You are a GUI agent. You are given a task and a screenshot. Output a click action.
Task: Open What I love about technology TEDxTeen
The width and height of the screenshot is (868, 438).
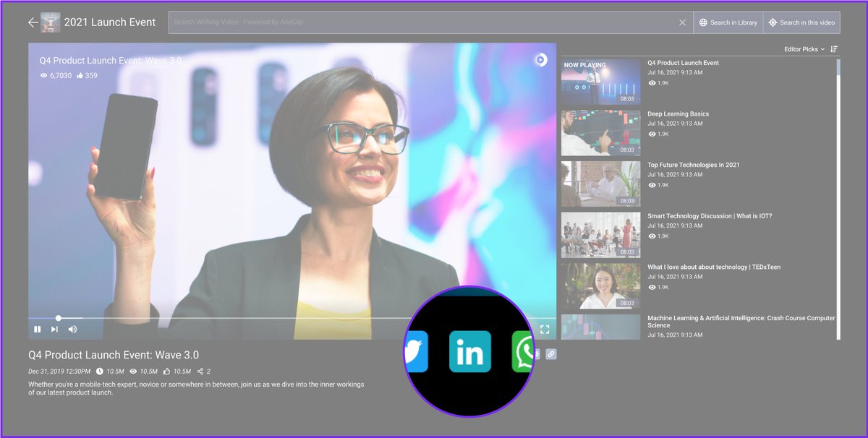[x=714, y=267]
